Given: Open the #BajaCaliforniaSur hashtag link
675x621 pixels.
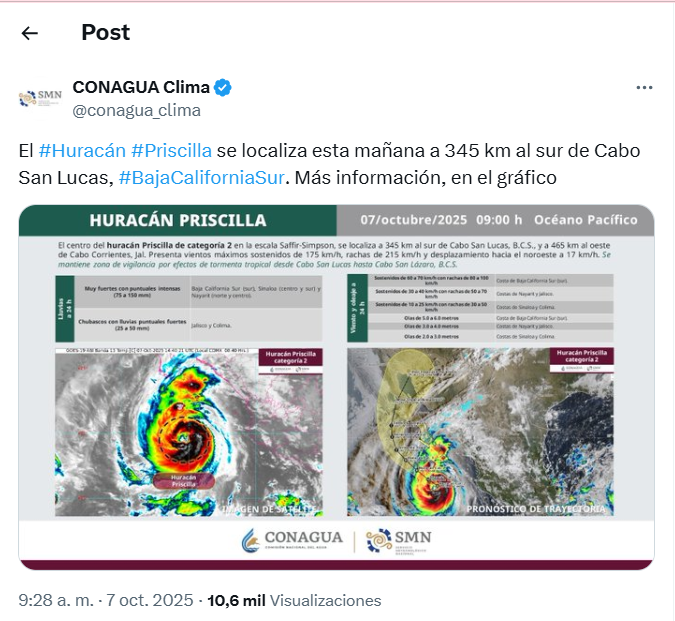Looking at the screenshot, I should pos(202,178).
